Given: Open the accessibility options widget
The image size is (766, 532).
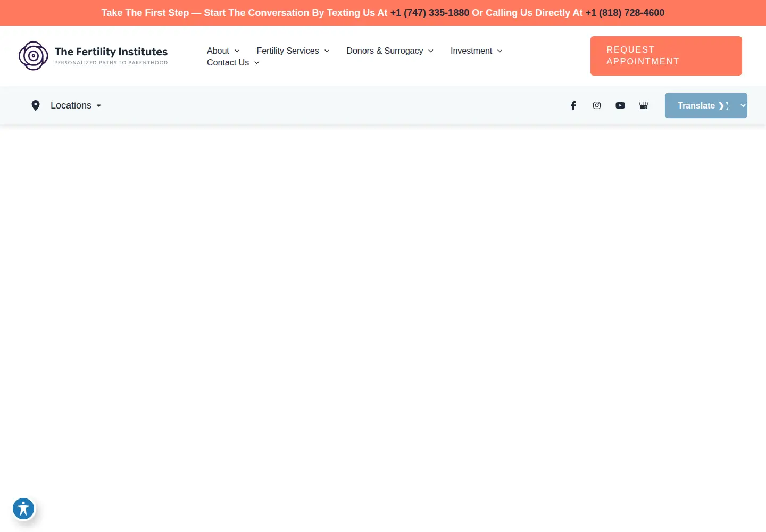Looking at the screenshot, I should 23,509.
